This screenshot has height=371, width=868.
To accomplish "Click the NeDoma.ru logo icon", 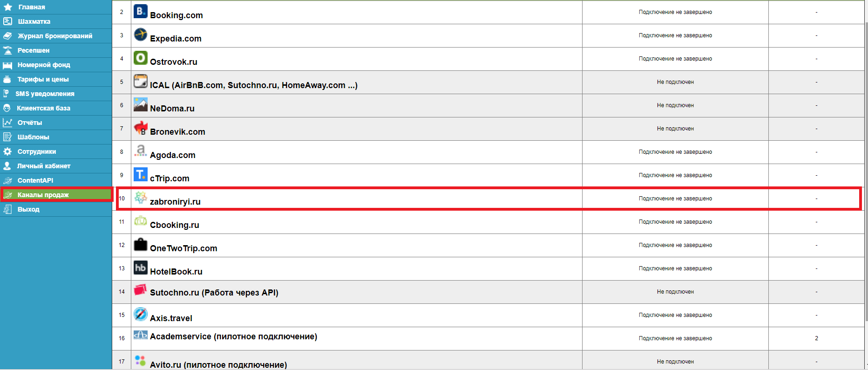I will 141,104.
